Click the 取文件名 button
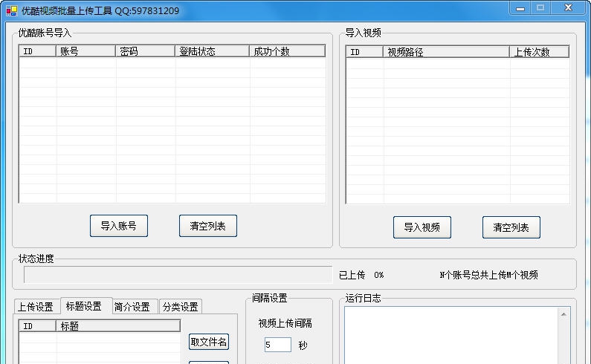 (209, 342)
